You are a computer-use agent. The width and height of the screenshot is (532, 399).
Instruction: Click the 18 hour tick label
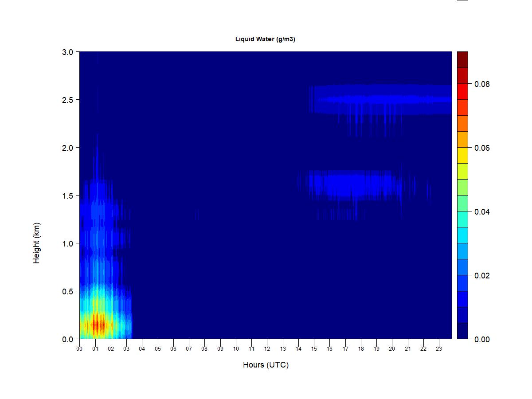tap(361, 349)
